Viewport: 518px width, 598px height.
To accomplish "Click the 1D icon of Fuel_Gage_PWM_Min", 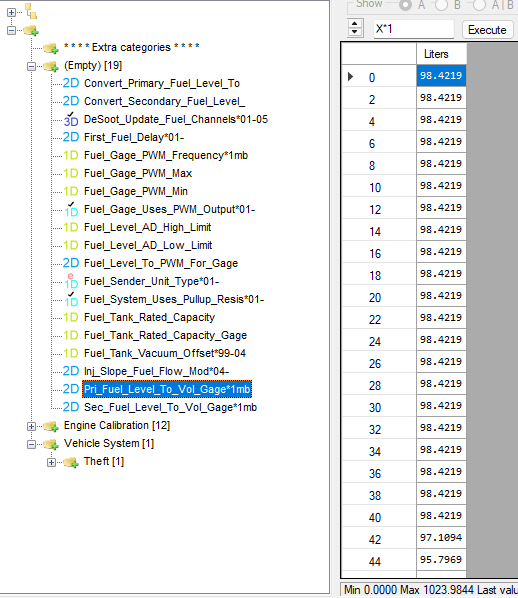I will click(x=71, y=191).
